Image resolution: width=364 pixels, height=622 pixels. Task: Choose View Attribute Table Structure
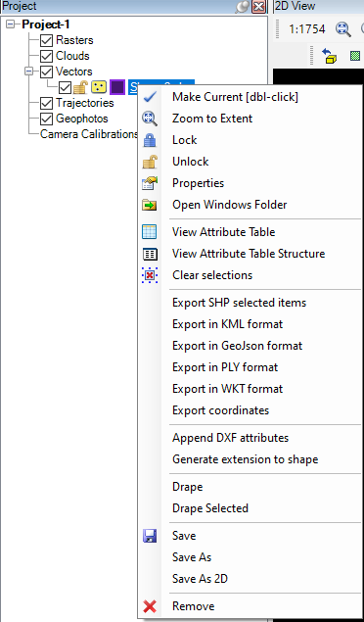(250, 254)
